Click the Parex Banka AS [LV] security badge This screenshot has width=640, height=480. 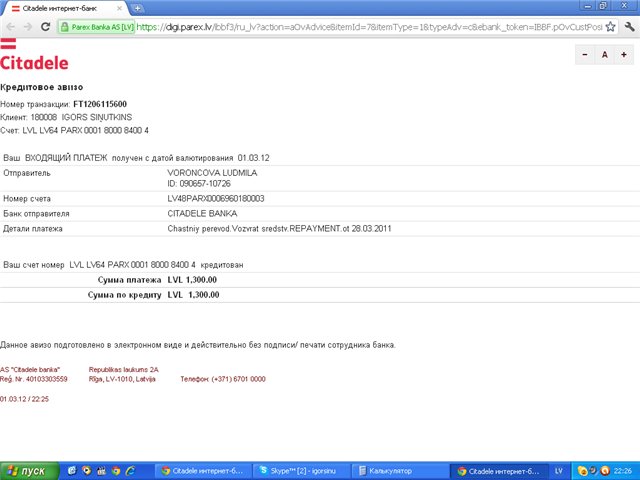[96, 27]
